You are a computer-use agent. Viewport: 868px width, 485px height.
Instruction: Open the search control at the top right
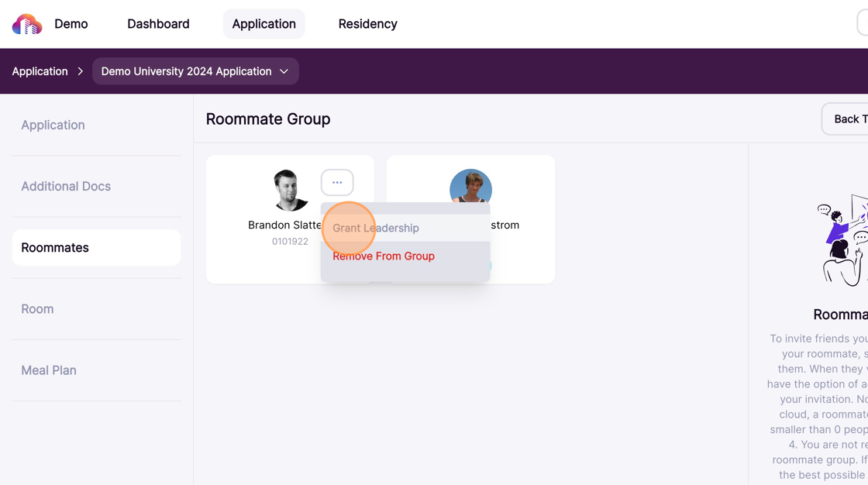click(863, 24)
